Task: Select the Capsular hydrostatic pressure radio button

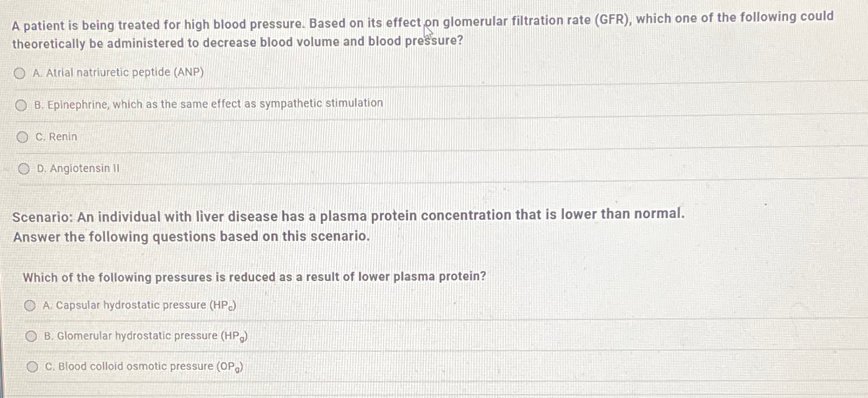Action: tap(30, 306)
